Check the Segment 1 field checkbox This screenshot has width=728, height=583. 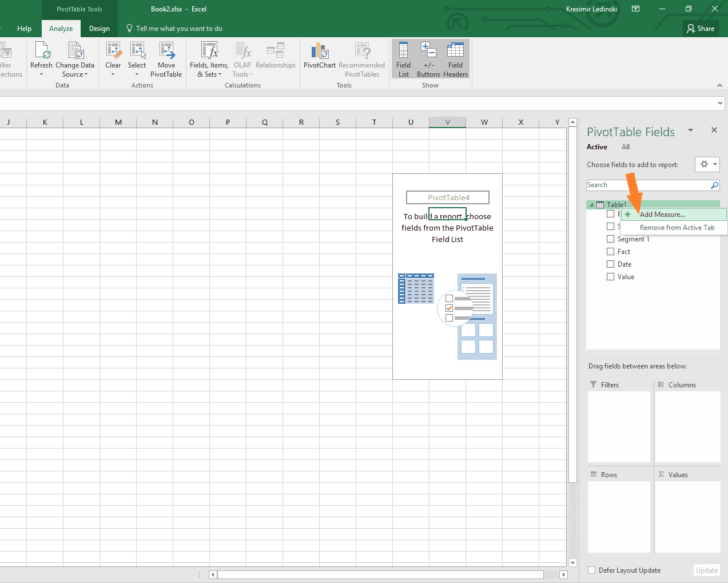(x=610, y=239)
